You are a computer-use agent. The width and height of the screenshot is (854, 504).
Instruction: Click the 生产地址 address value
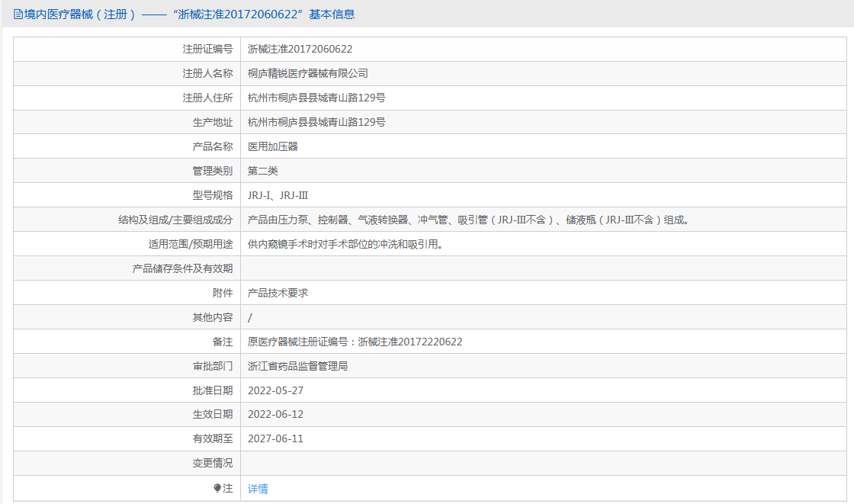[x=316, y=122]
